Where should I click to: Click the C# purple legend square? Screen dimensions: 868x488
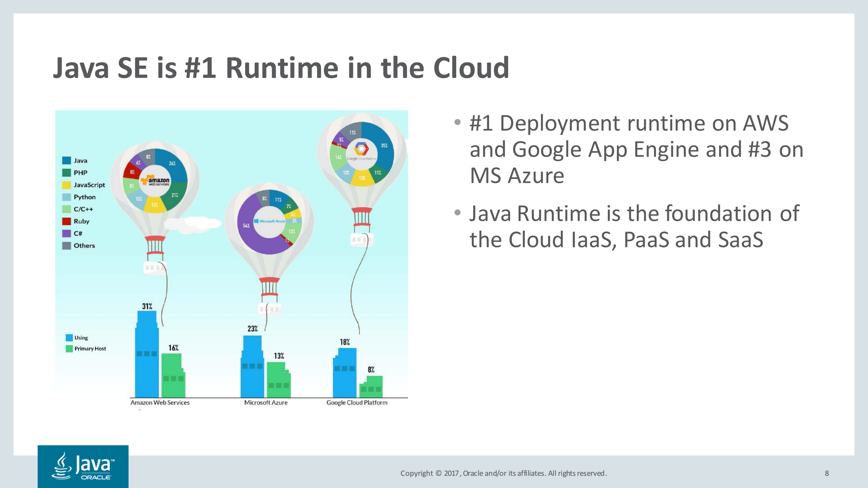66,233
